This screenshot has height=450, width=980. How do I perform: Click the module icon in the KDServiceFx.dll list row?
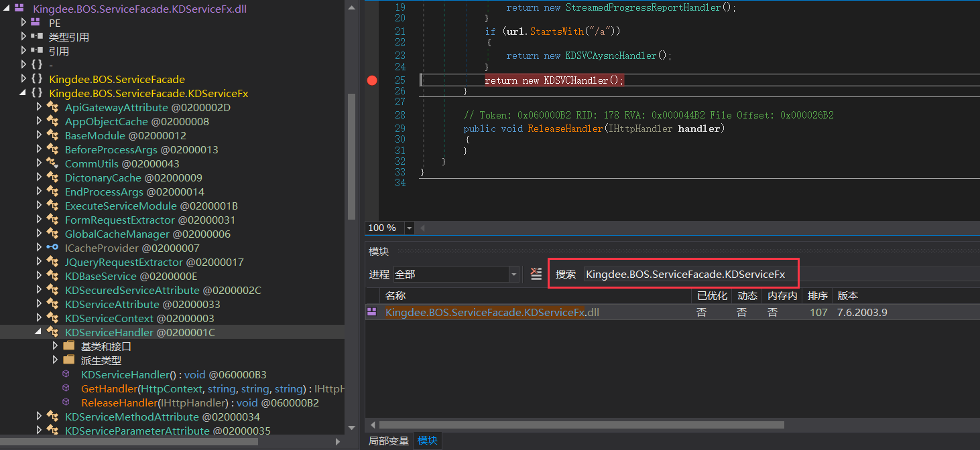(x=372, y=312)
